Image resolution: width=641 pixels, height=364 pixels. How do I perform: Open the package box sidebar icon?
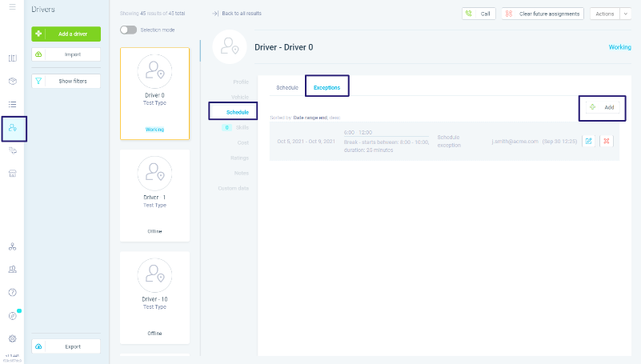(13, 82)
